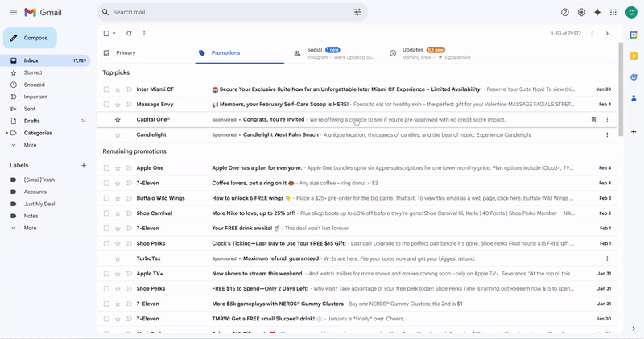The width and height of the screenshot is (644, 339).
Task: Star the Shoe Carnival email
Action: tap(118, 213)
